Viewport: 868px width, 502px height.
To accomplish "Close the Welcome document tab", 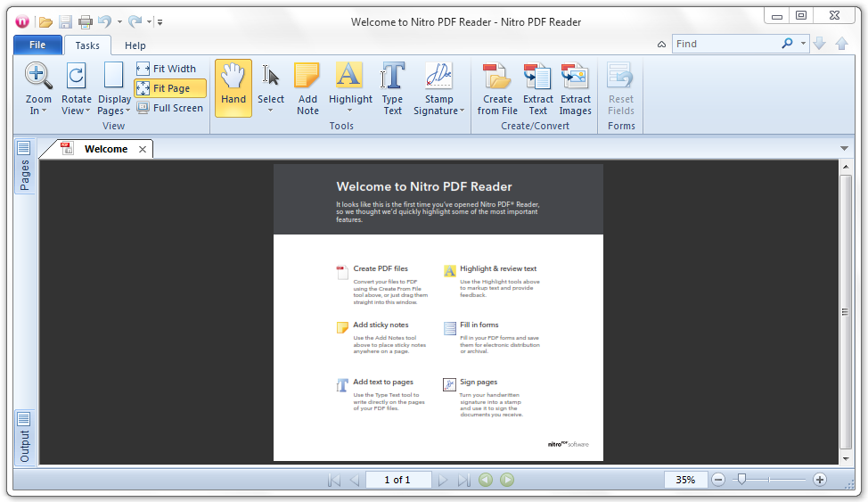I will coord(143,149).
